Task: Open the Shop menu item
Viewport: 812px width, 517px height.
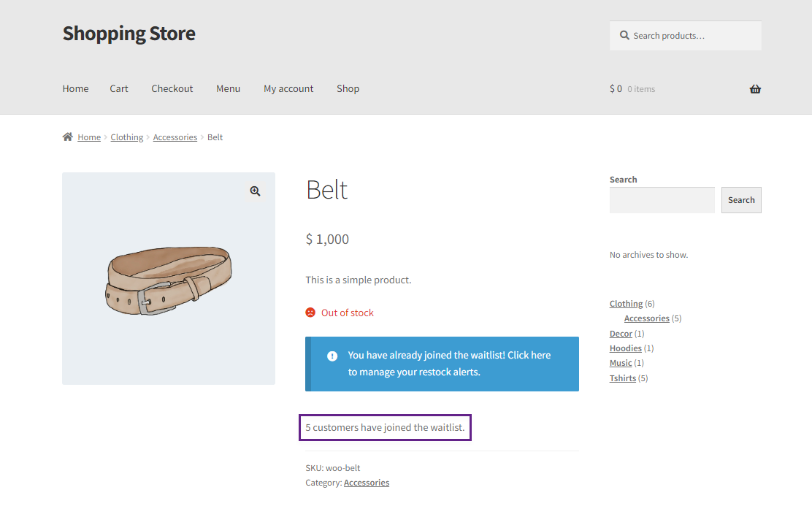Action: (x=348, y=88)
